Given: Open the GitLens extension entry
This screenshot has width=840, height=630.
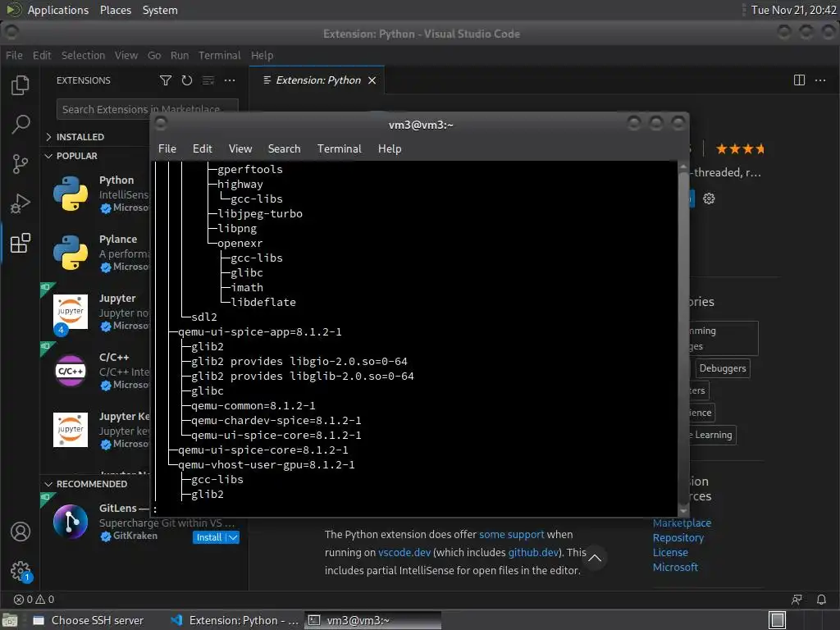Looking at the screenshot, I should 144,523.
